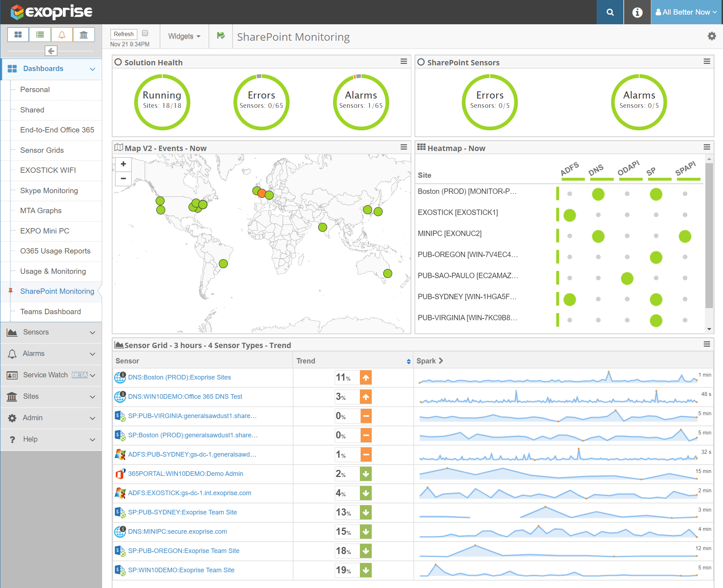Click DNS:Boston (PROD):Exoprise Sites sensor link
Screen dimensions: 723x588
(179, 377)
